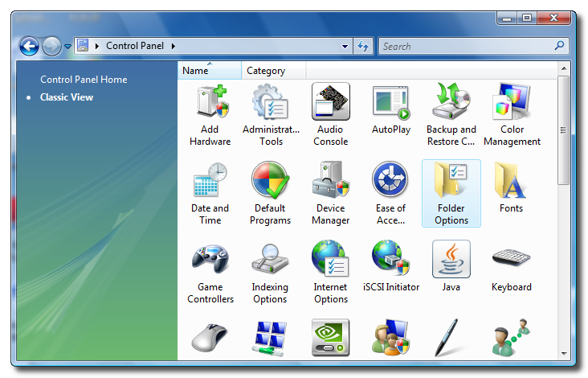
Task: Open Device Manager
Action: (x=331, y=192)
